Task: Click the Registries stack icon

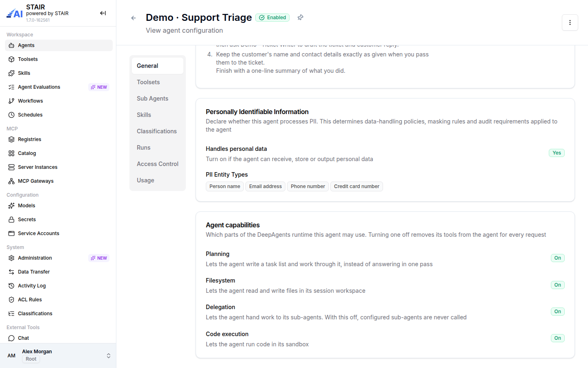Action: [11, 139]
